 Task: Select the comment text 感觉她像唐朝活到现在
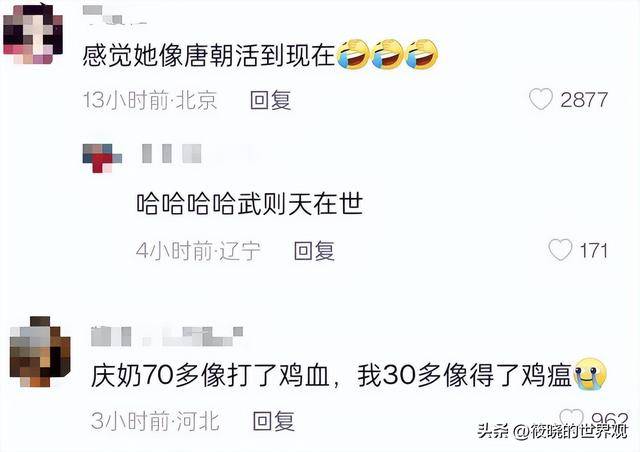coord(209,56)
